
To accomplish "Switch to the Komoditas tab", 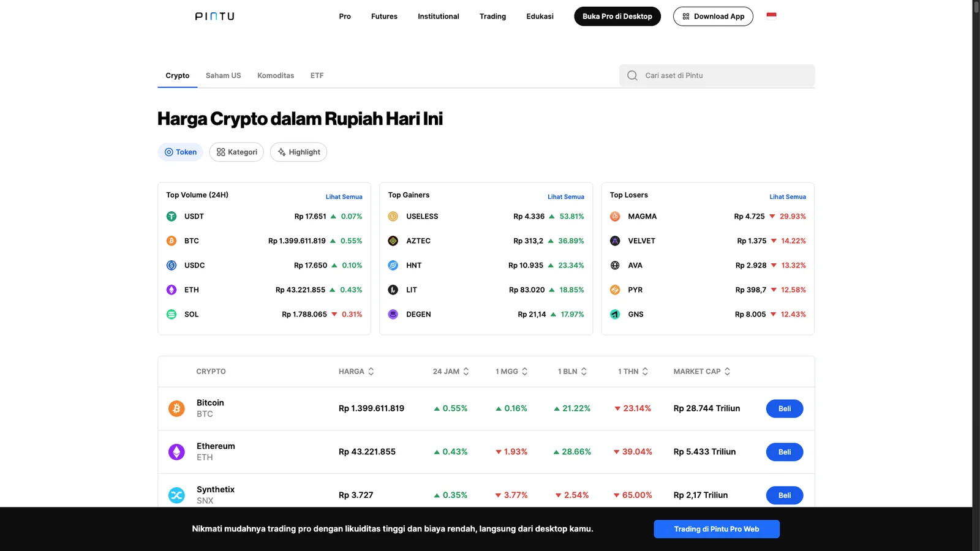I will pyautogui.click(x=276, y=75).
